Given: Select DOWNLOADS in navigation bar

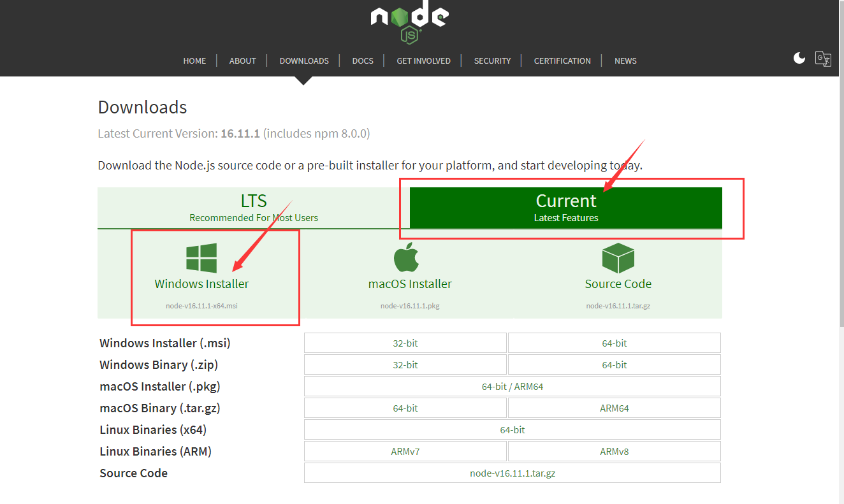Looking at the screenshot, I should tap(304, 61).
